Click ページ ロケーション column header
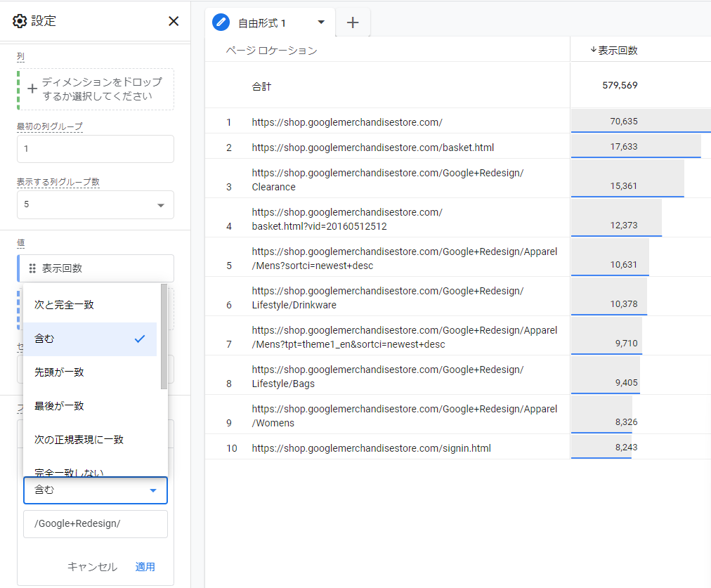The height and width of the screenshot is (588, 711). pyautogui.click(x=272, y=51)
